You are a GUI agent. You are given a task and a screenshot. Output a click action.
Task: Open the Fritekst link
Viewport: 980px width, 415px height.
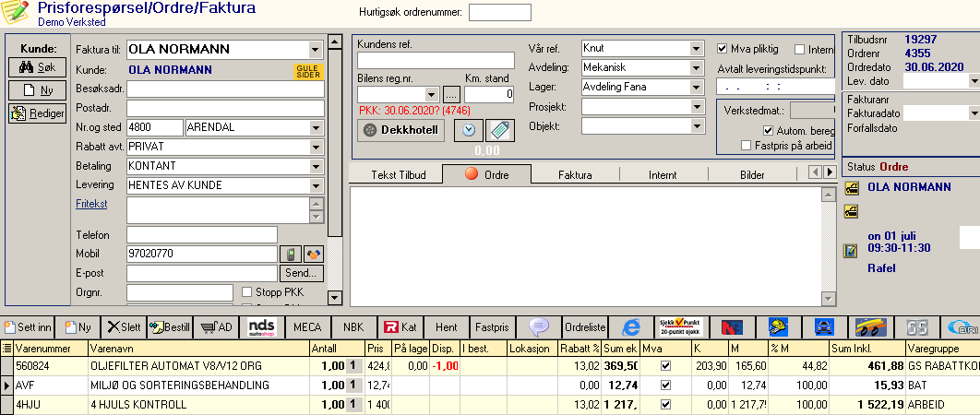pyautogui.click(x=91, y=204)
